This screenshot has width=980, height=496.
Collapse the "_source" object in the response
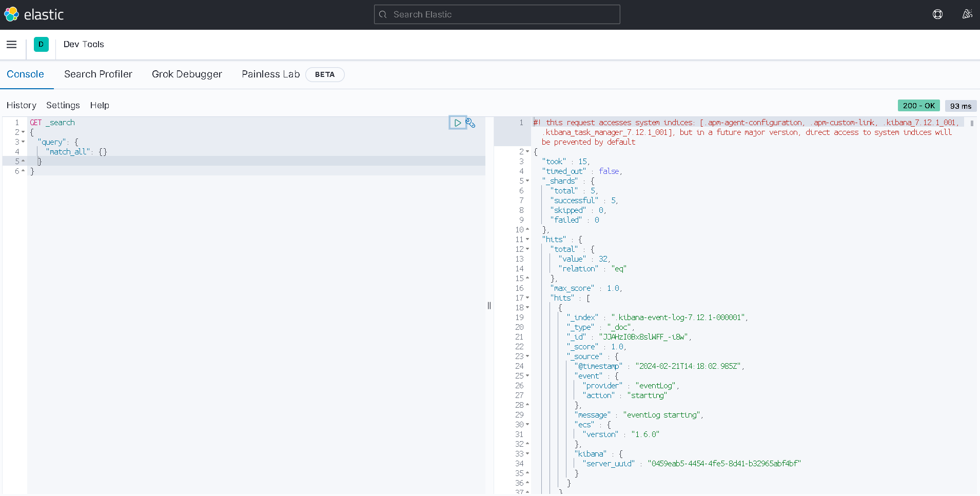click(527, 356)
